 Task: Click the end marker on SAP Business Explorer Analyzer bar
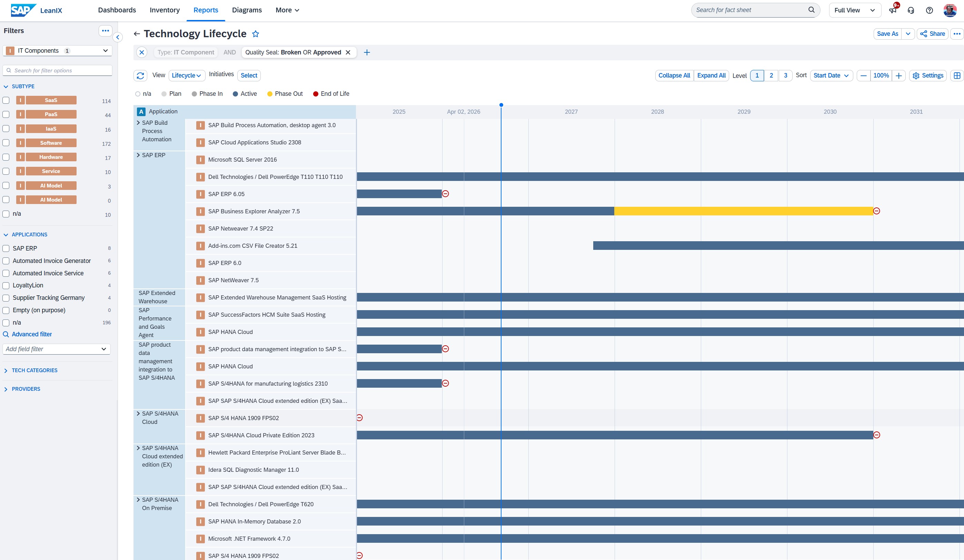[x=877, y=211]
